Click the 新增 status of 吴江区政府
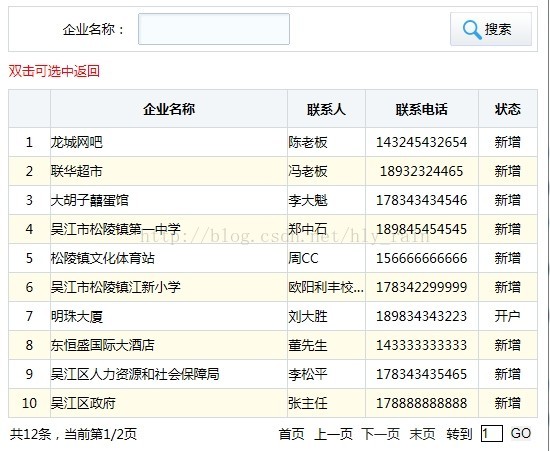 click(508, 403)
